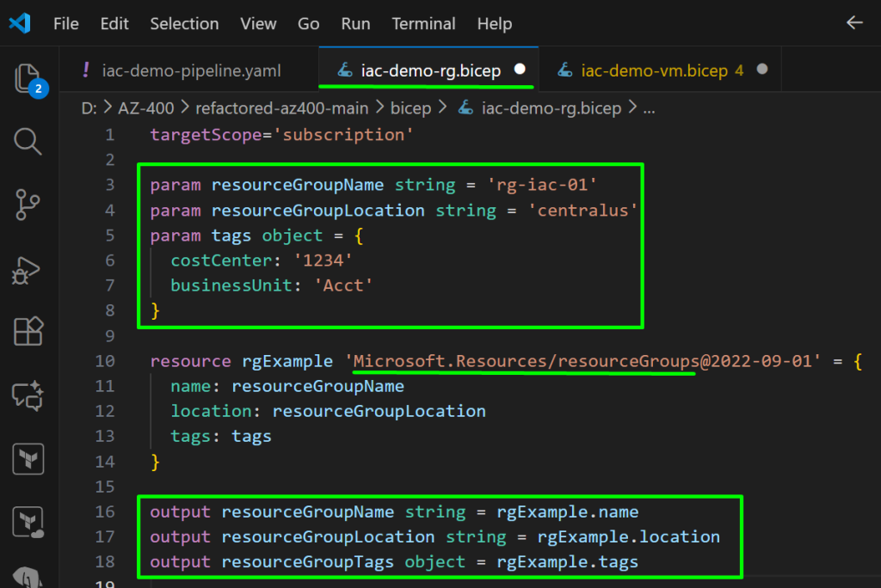881x588 pixels.
Task: Click the back arrow in title bar
Action: pos(854,23)
